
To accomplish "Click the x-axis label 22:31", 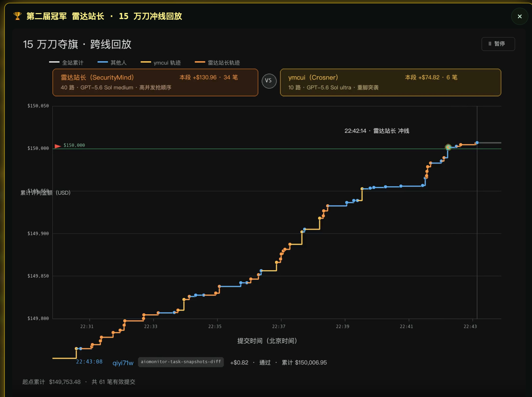I will [x=87, y=326].
